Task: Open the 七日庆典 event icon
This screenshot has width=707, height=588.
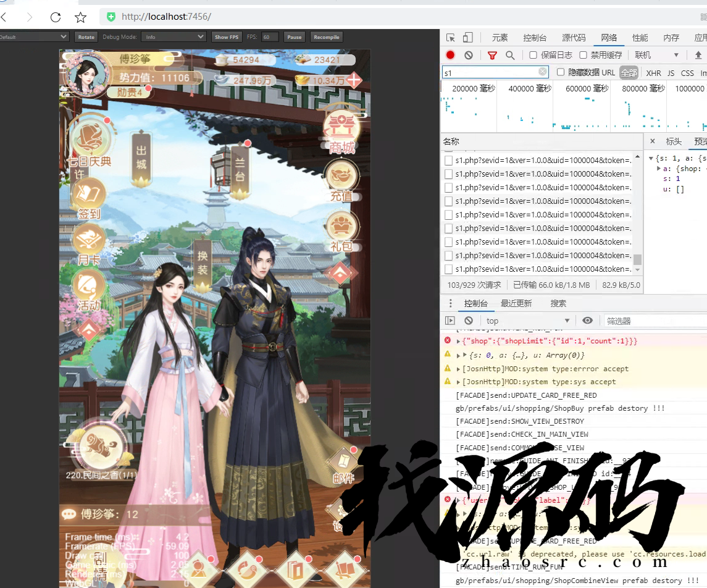Action: (x=90, y=142)
